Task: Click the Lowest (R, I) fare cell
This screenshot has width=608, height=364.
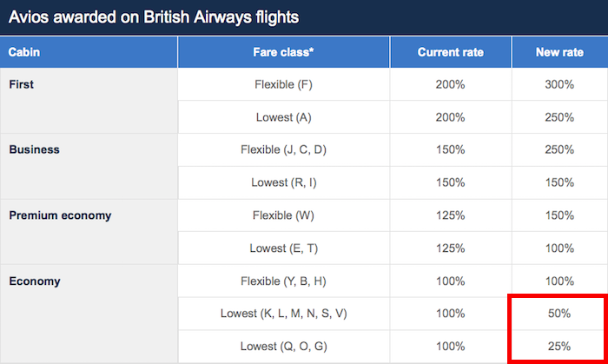Action: click(x=283, y=182)
